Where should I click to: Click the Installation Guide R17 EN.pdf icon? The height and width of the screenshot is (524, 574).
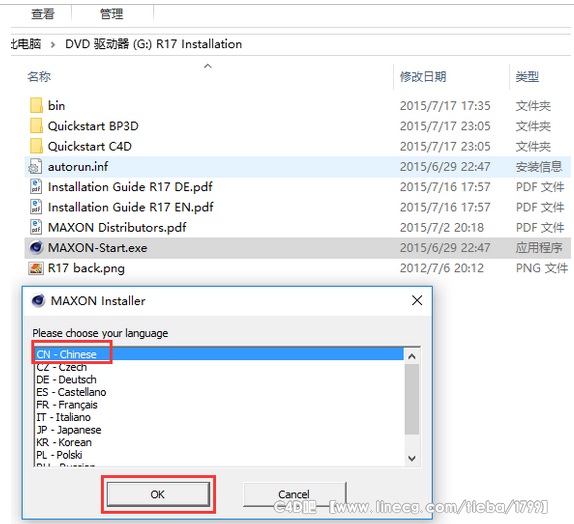(36, 207)
